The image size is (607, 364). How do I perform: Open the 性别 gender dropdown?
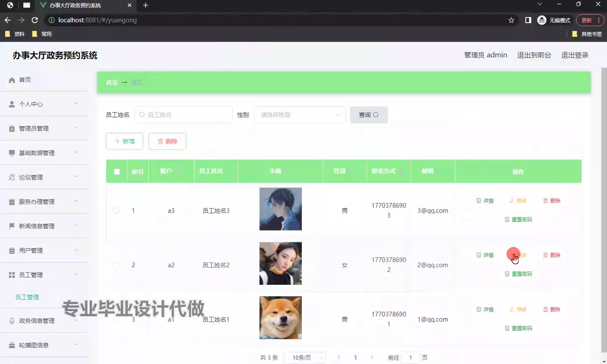click(x=300, y=115)
